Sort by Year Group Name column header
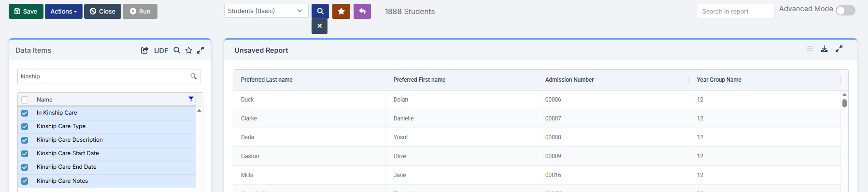Image resolution: width=868 pixels, height=192 pixels. coord(719,80)
